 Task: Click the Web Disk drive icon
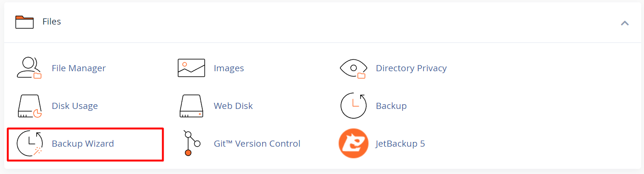coord(191,106)
